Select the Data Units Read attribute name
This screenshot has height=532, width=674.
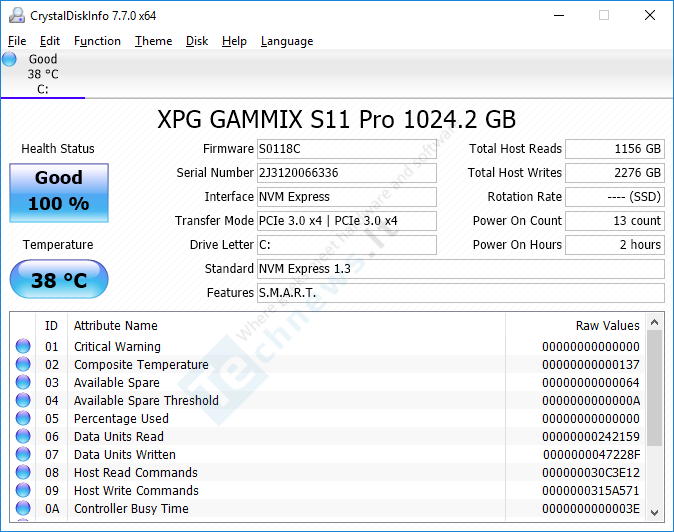[119, 437]
